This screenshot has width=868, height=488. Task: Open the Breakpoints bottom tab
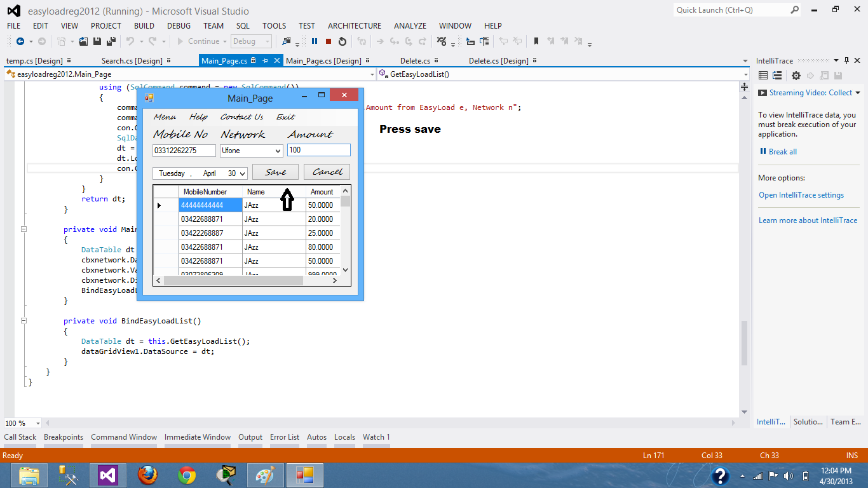(64, 437)
